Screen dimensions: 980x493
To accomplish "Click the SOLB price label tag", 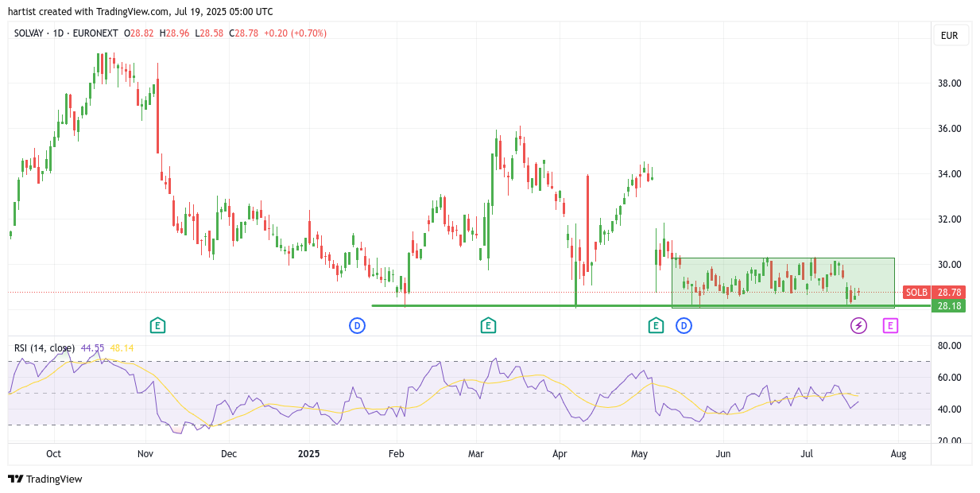I will point(916,293).
